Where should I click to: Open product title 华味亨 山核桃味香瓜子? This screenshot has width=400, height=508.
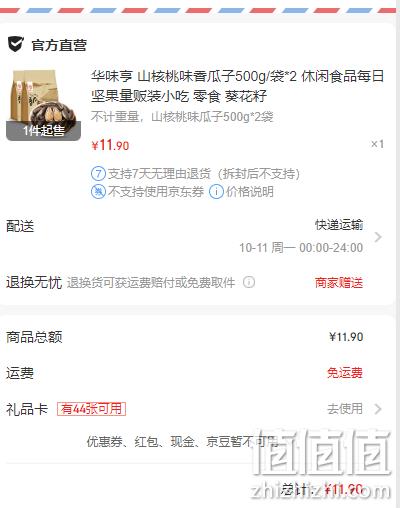coord(237,86)
